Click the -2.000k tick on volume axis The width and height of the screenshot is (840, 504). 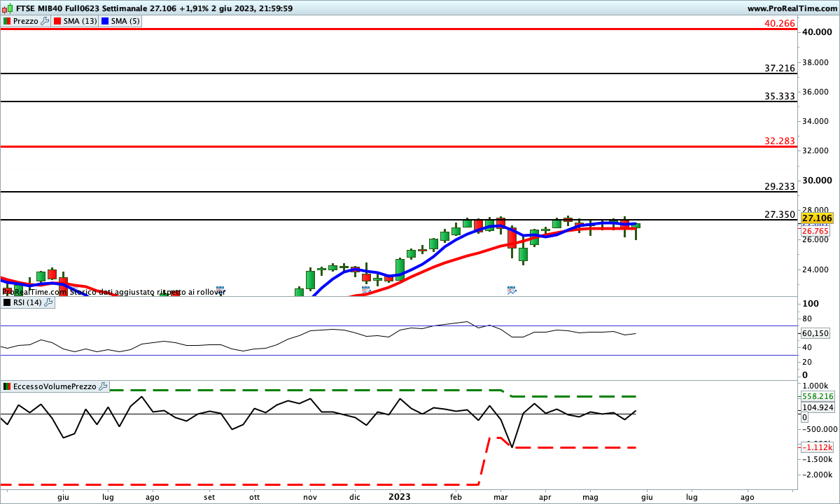(x=818, y=475)
